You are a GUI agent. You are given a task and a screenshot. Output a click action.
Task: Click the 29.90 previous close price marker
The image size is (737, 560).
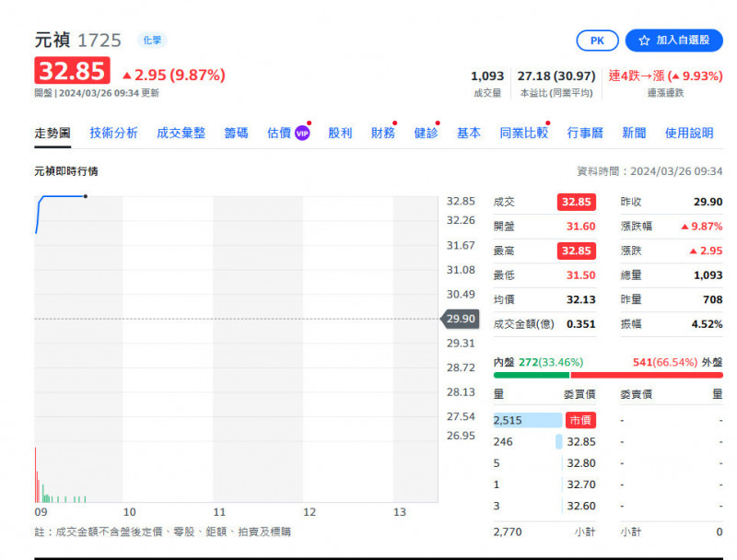point(458,319)
